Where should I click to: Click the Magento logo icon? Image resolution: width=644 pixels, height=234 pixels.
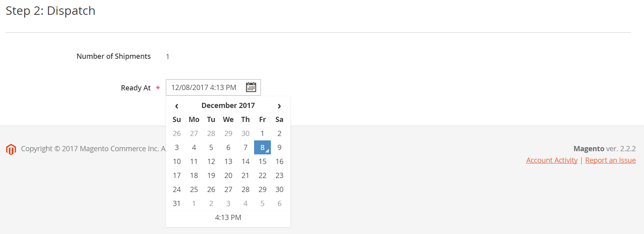(11, 149)
